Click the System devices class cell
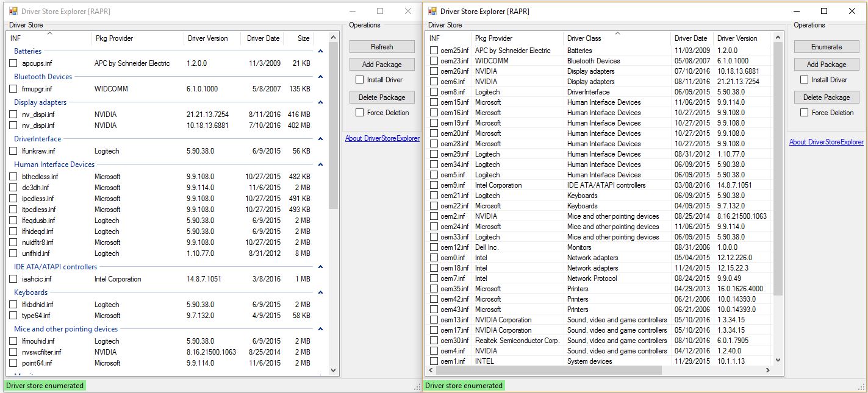 tap(589, 361)
